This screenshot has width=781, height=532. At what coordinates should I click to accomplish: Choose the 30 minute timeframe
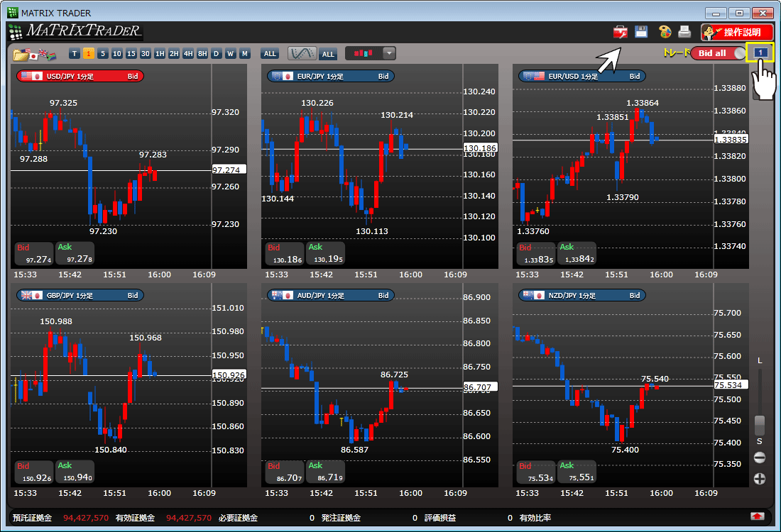(146, 54)
